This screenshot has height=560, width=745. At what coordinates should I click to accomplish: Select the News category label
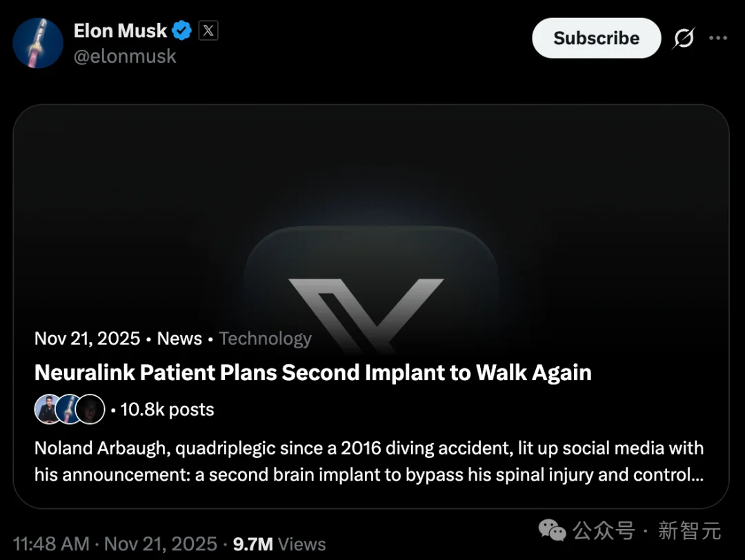tap(179, 339)
